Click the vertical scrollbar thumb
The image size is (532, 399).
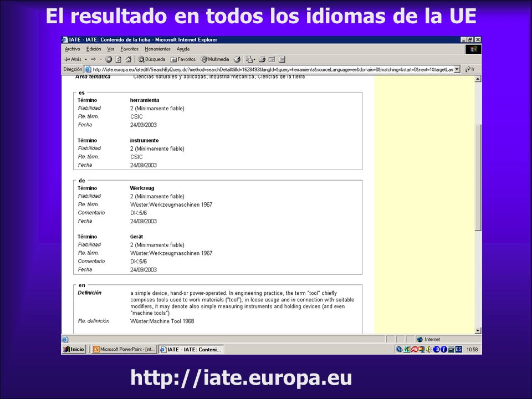pos(478,177)
